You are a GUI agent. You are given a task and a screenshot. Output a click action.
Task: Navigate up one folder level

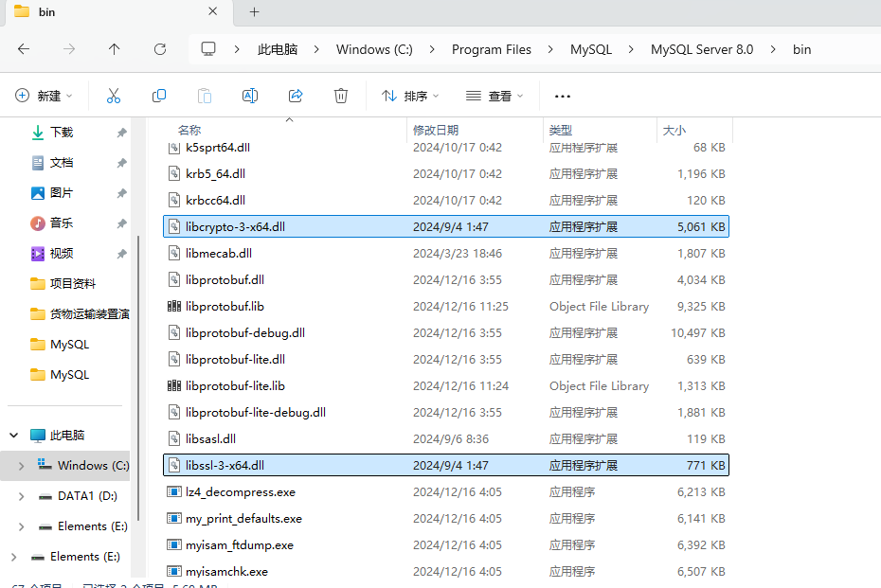(x=115, y=49)
